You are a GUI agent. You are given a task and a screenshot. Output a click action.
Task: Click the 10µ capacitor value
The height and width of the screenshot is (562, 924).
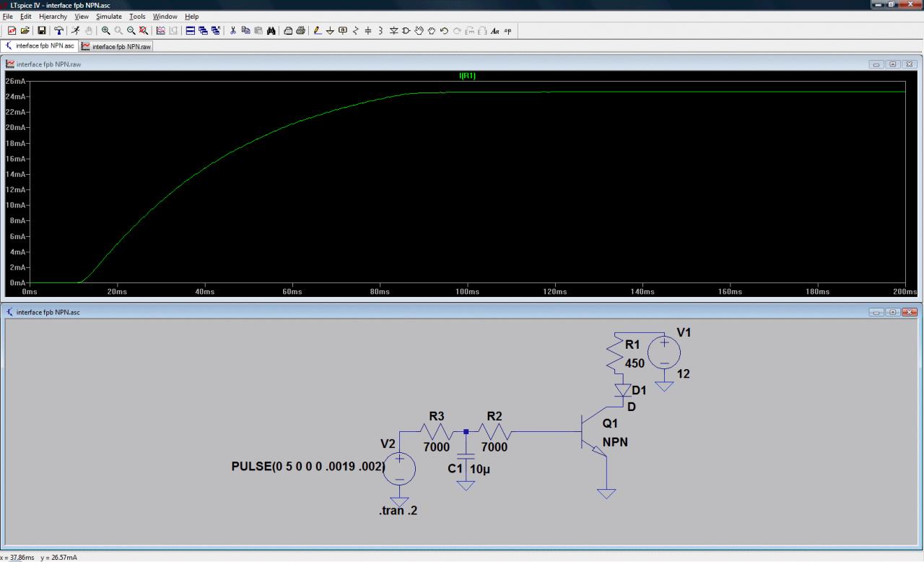pyautogui.click(x=481, y=469)
